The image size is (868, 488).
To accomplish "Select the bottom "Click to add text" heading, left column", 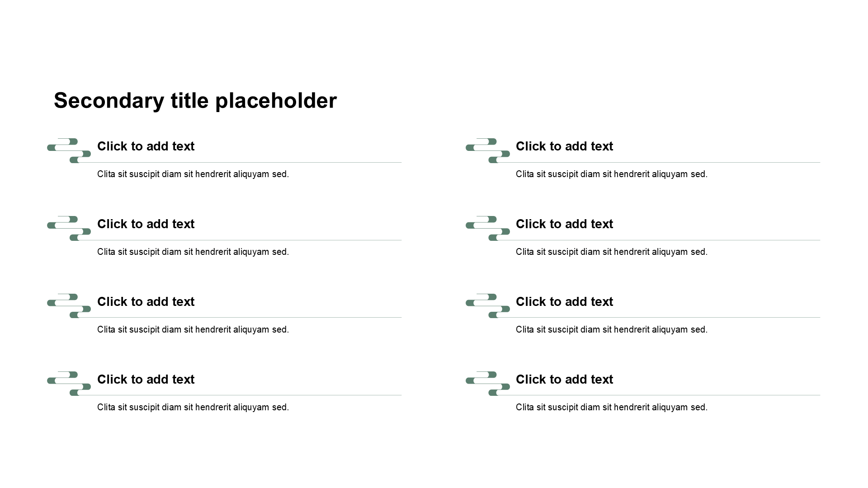I will (146, 380).
